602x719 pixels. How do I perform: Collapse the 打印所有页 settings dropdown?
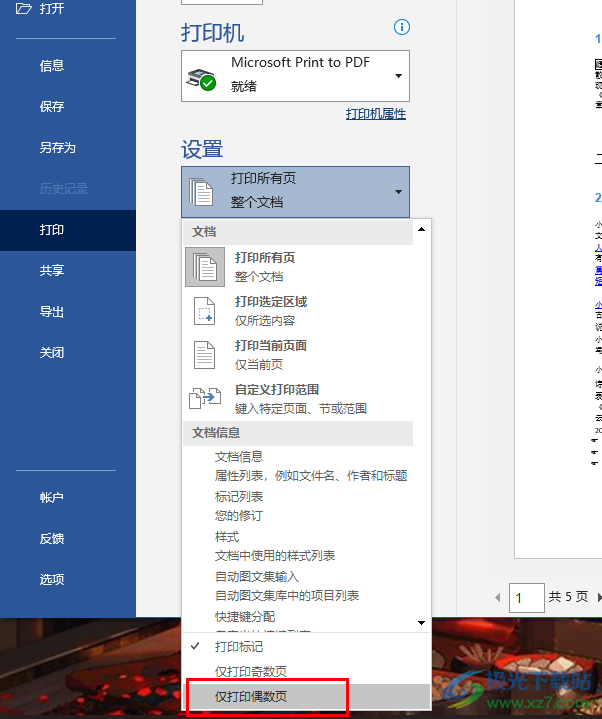(398, 191)
